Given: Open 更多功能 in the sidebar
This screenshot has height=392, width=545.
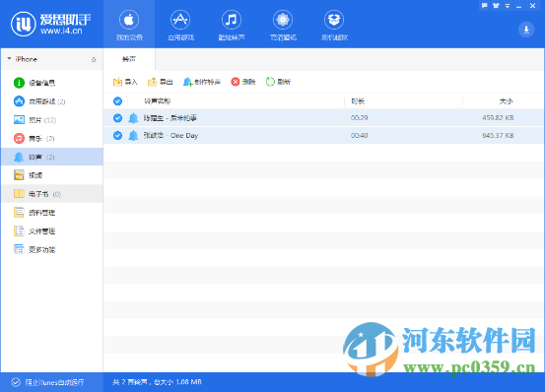Looking at the screenshot, I should [52, 249].
